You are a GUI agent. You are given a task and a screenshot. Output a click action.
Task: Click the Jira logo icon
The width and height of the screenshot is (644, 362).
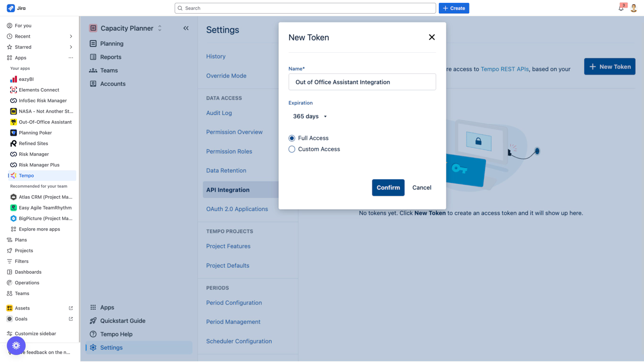10,8
